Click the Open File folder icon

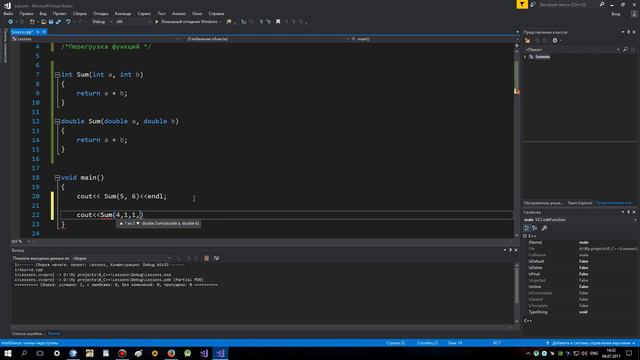43,22
